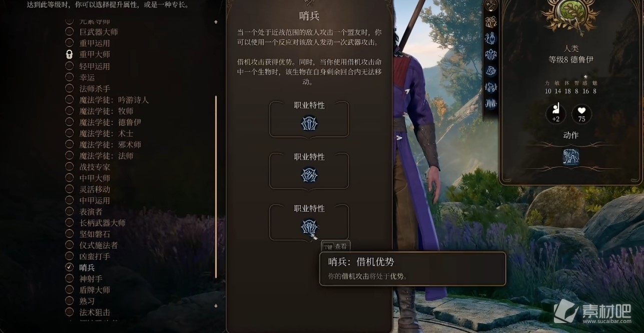Click the heart hit points icon showing 75
Screen dimensions: 644x333
point(581,113)
